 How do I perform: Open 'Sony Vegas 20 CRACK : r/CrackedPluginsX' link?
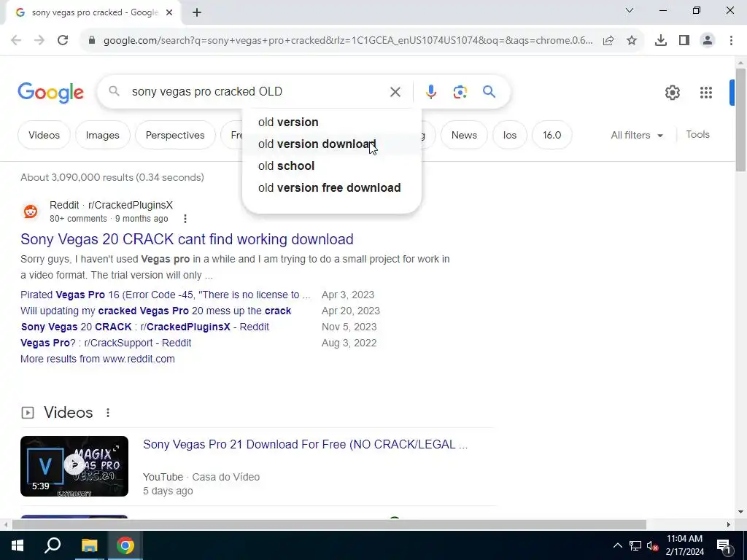pos(145,327)
